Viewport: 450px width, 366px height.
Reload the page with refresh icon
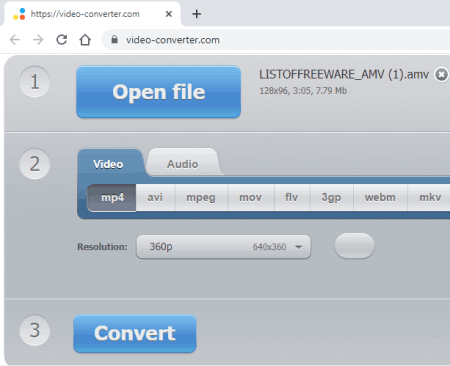coord(62,40)
